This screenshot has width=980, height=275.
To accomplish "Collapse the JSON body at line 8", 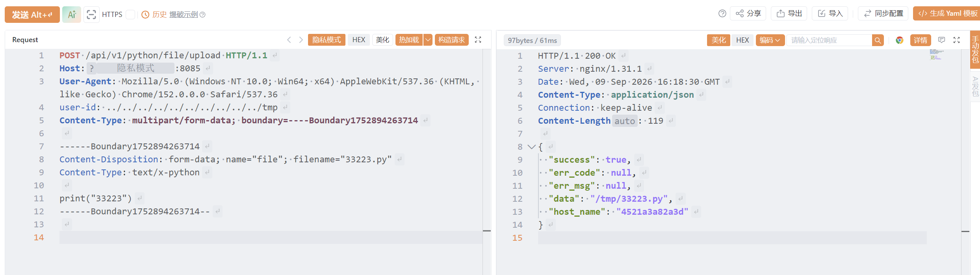I will tap(531, 147).
